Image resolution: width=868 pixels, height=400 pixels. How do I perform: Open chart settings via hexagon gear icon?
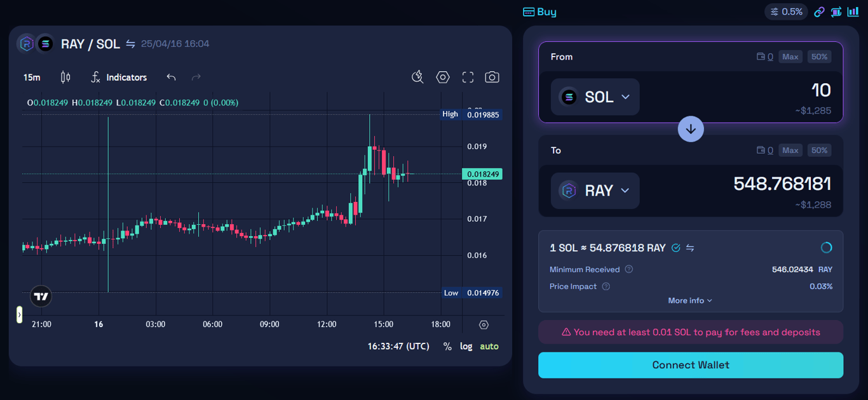pos(442,77)
